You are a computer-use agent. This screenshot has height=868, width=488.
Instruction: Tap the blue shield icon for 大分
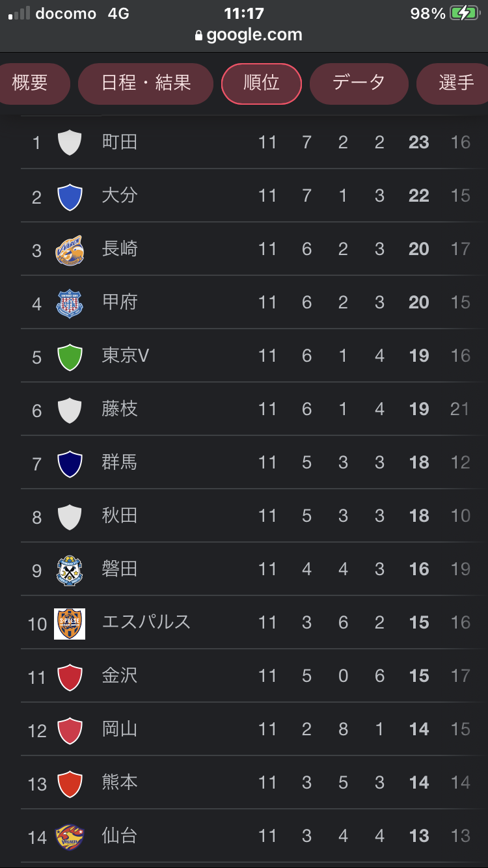pos(70,197)
